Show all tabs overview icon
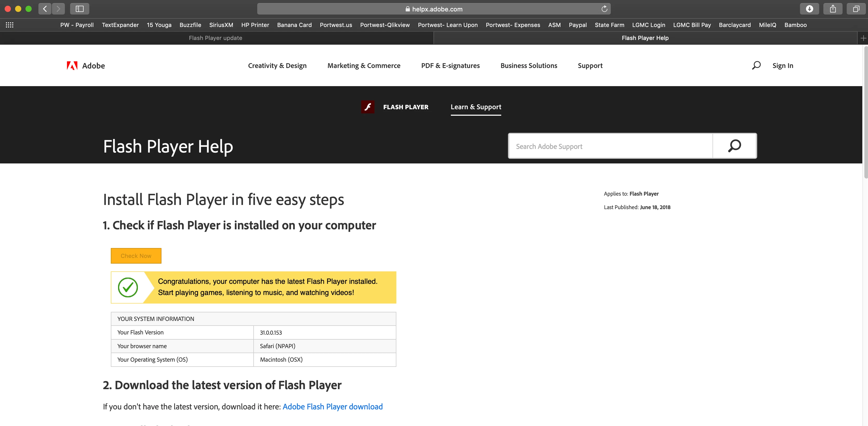The image size is (868, 426). point(856,9)
